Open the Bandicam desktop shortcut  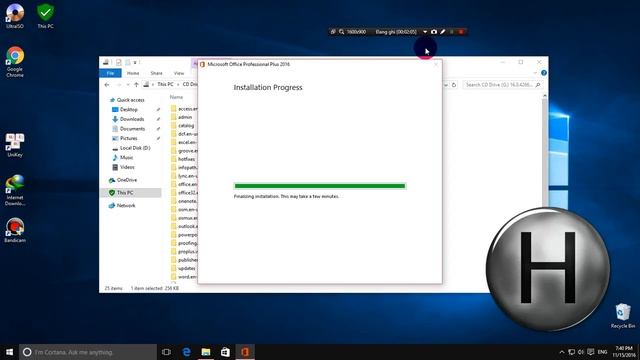coord(15,231)
